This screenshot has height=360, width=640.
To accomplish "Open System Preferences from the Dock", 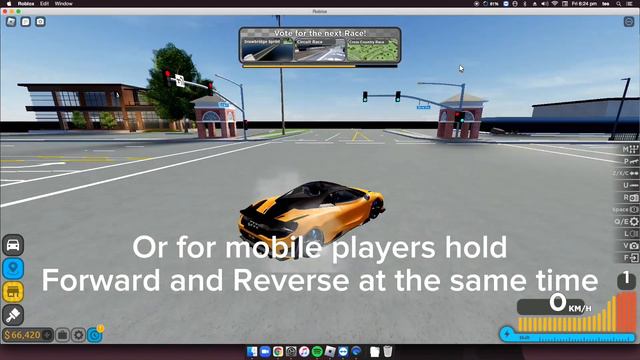I will pyautogui.click(x=291, y=351).
